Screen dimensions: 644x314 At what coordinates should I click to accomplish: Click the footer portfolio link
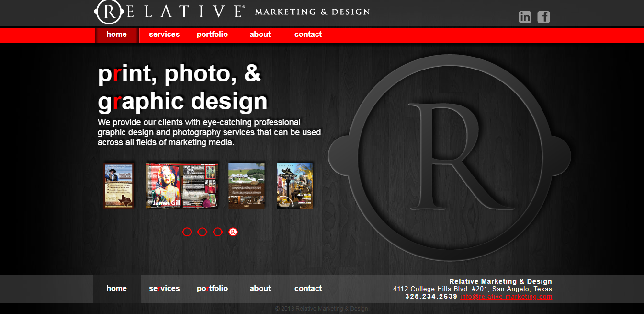coord(212,289)
